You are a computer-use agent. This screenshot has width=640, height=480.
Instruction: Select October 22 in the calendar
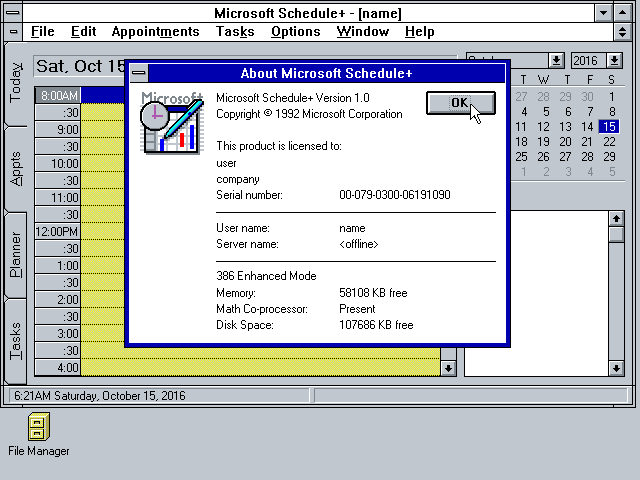pyautogui.click(x=609, y=142)
